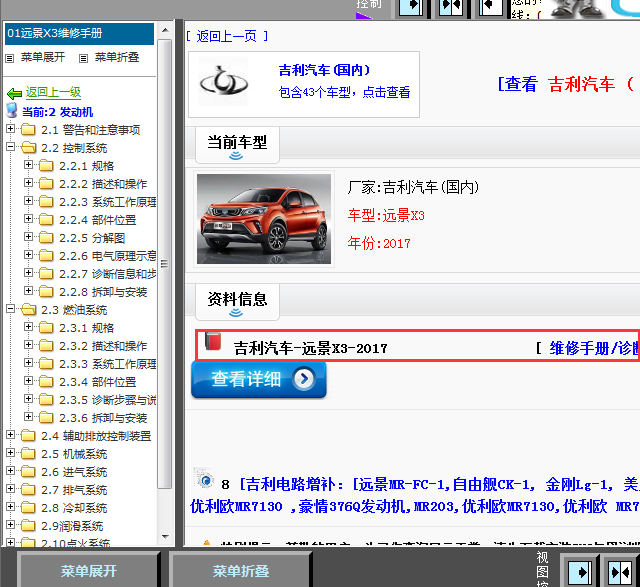The width and height of the screenshot is (640, 587).
Task: Click the 返回上一级 link
Action: [x=53, y=92]
